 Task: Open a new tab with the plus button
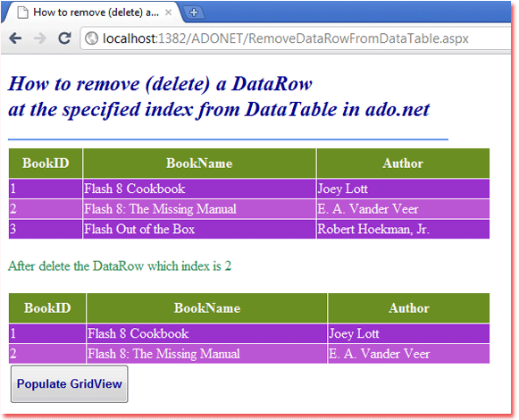[194, 13]
